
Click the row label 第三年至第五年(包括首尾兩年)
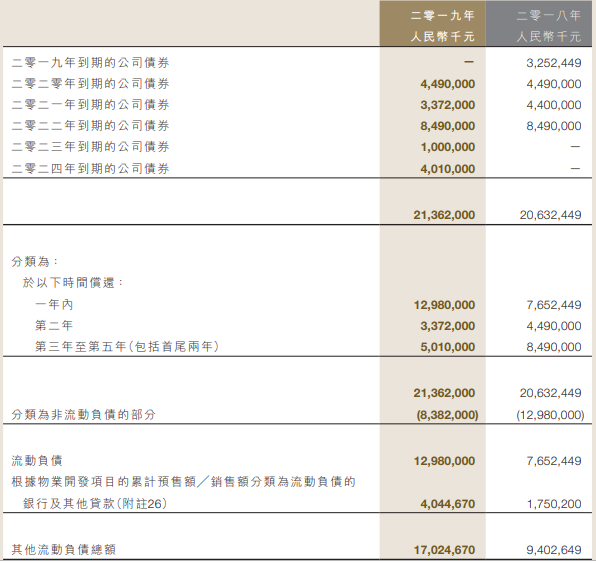point(127,346)
